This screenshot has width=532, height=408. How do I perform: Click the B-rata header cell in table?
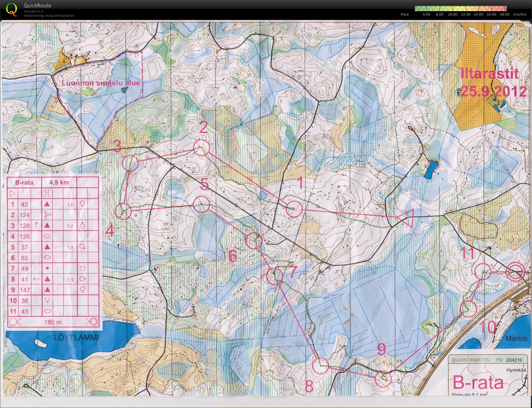pyautogui.click(x=24, y=183)
